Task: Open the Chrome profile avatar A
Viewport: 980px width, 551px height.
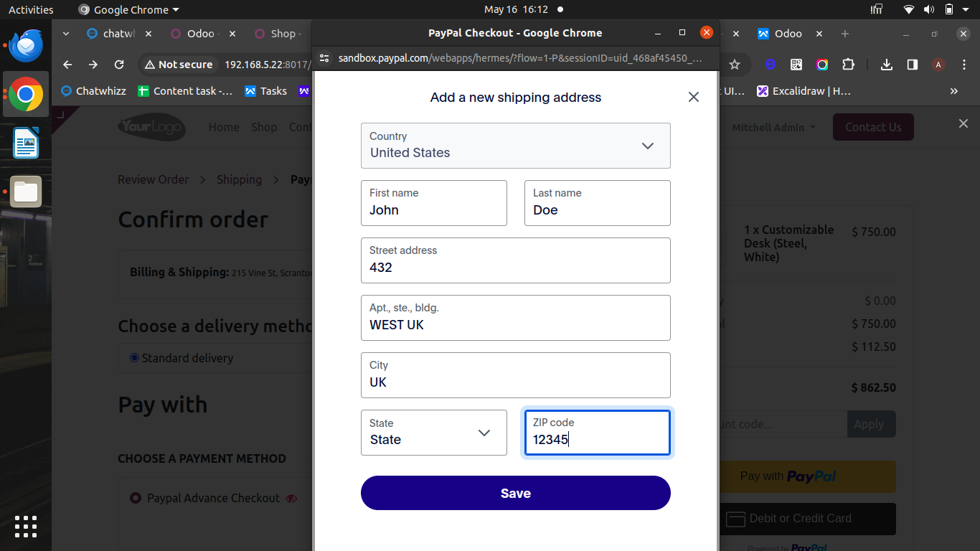Action: [x=938, y=65]
